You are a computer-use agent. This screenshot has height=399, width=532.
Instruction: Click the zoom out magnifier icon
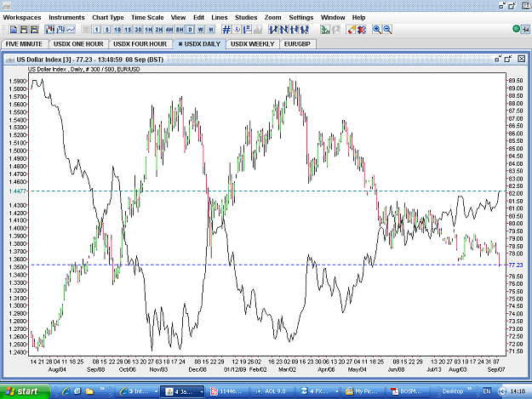[387, 30]
